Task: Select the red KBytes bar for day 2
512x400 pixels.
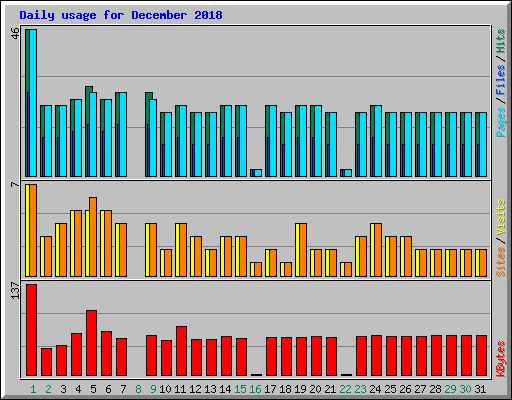Action: click(x=47, y=362)
